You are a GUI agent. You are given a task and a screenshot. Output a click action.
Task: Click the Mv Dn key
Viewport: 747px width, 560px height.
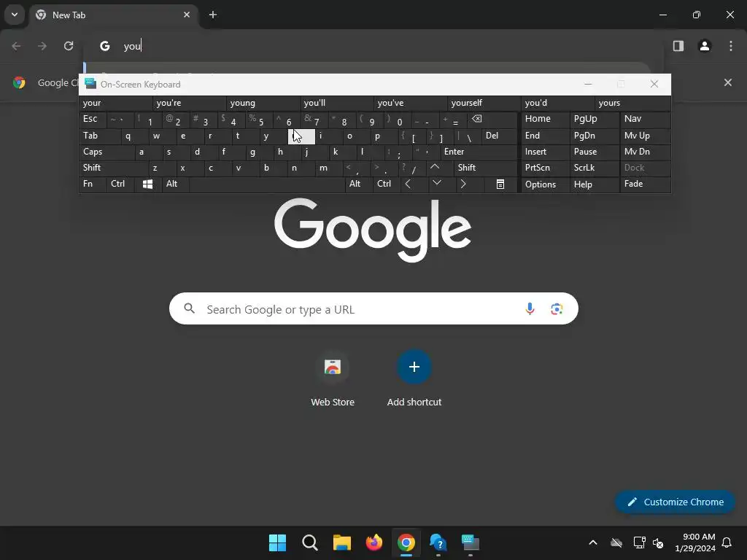pyautogui.click(x=645, y=152)
